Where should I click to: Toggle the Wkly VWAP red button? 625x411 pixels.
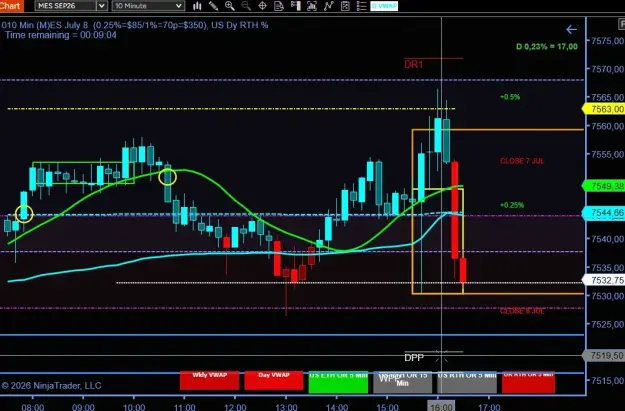(x=210, y=381)
